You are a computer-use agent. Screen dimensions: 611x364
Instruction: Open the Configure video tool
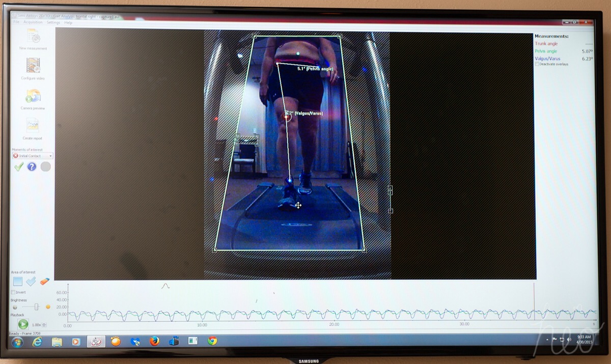[x=33, y=66]
